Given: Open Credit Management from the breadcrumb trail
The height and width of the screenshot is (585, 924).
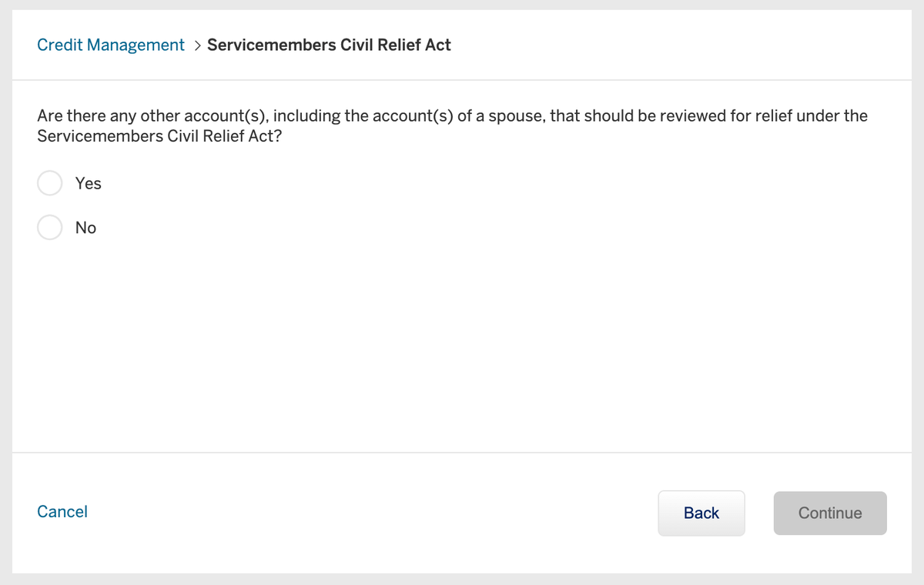Looking at the screenshot, I should (110, 45).
